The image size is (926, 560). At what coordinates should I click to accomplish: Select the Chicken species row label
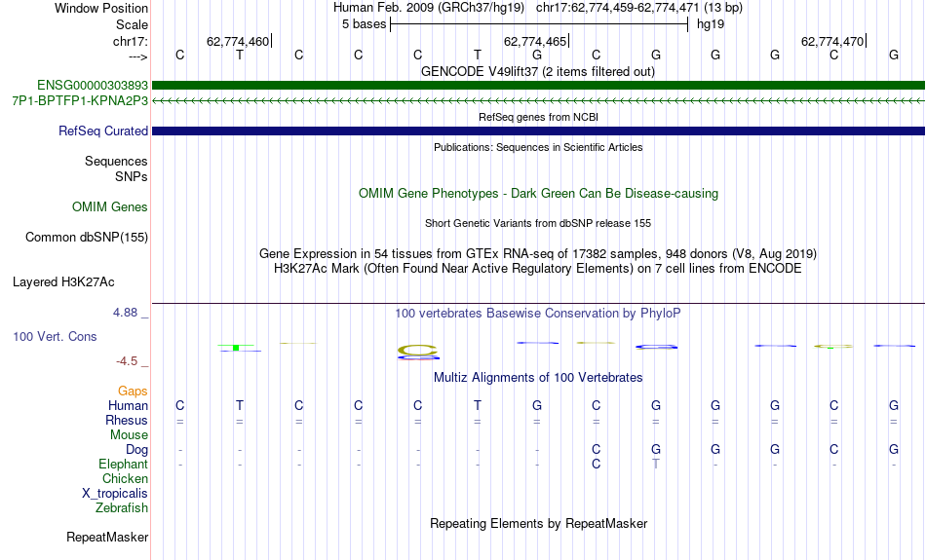click(125, 478)
